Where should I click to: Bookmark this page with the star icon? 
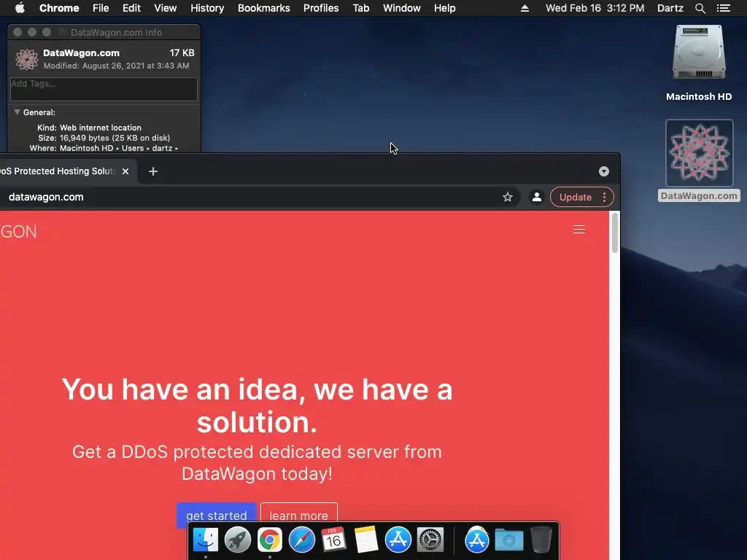point(508,197)
